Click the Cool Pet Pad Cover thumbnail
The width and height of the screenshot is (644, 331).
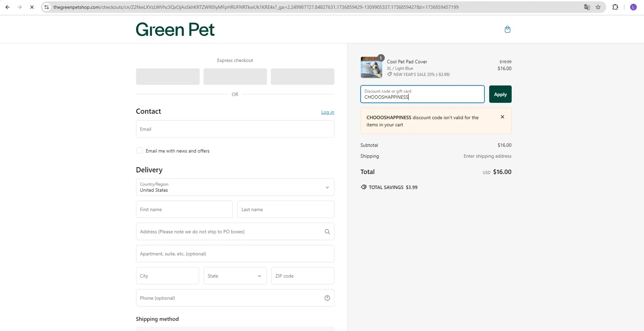coord(371,67)
